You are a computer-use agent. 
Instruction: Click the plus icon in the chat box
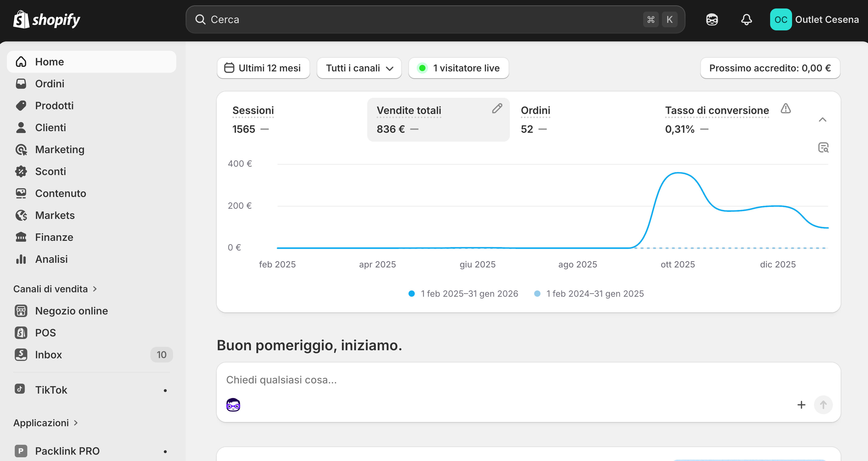point(801,405)
